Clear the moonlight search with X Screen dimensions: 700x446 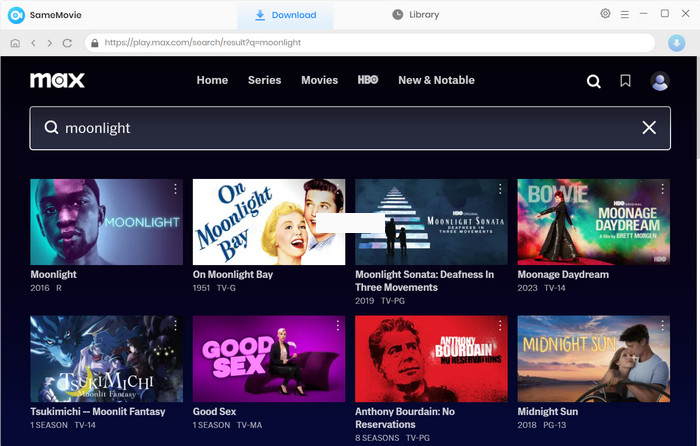click(x=649, y=128)
